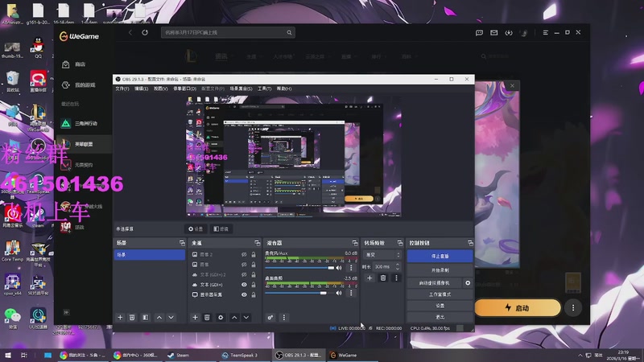644x362 pixels.
Task: Select the highlighted scene in Scenes list
Action: (149, 255)
